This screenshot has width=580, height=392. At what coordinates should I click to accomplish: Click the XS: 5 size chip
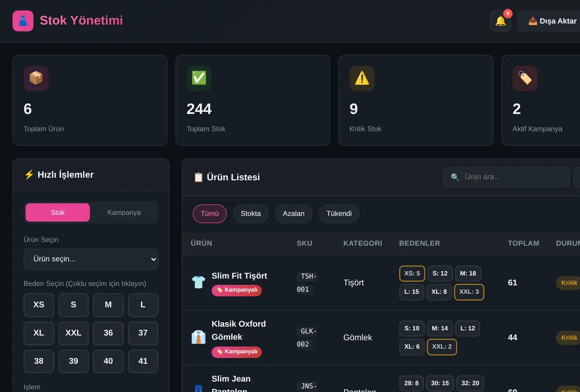(412, 274)
